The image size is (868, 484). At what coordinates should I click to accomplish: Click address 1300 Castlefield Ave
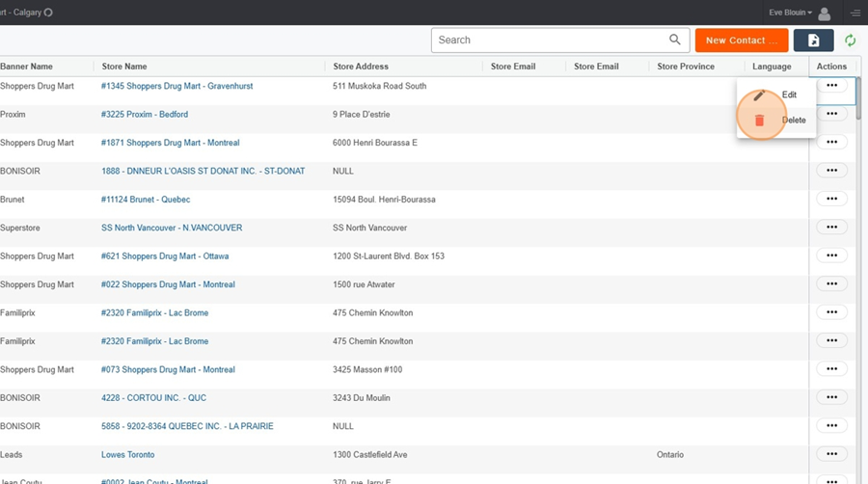(369, 455)
